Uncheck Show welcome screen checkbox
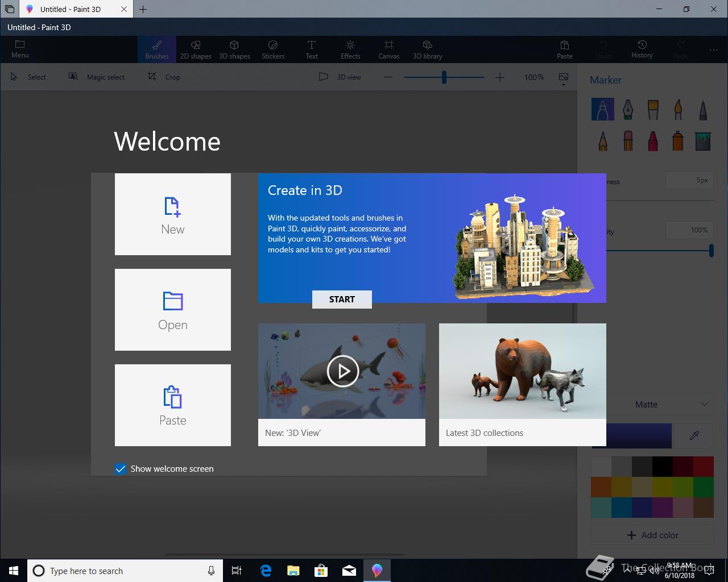The width and height of the screenshot is (728, 582). 121,469
